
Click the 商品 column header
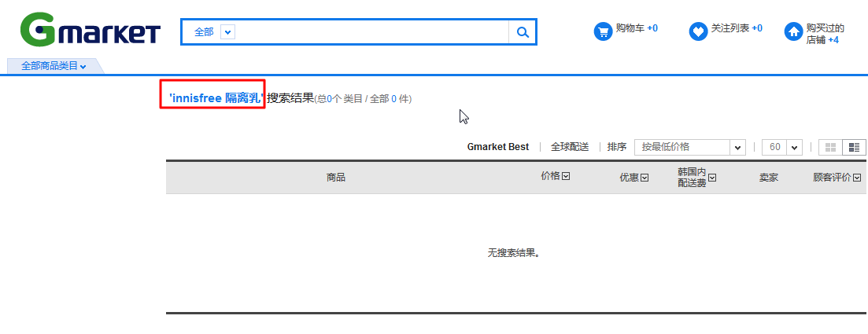coord(336,178)
